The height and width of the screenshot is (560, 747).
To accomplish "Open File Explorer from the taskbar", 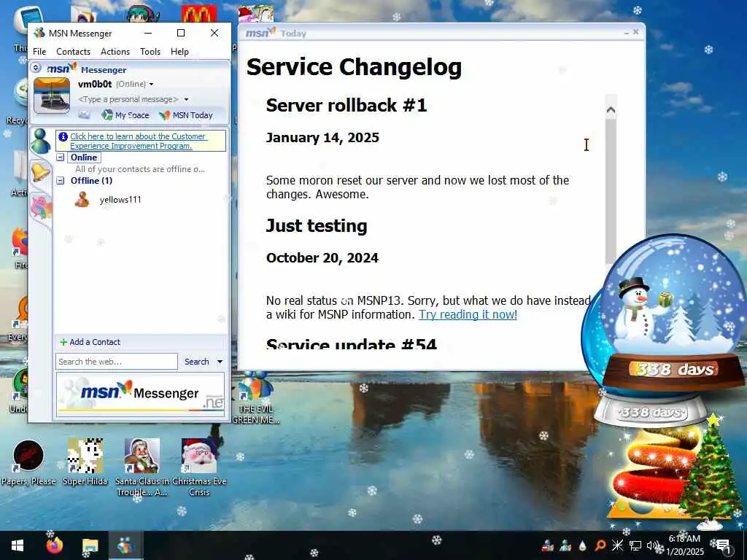I will [90, 545].
